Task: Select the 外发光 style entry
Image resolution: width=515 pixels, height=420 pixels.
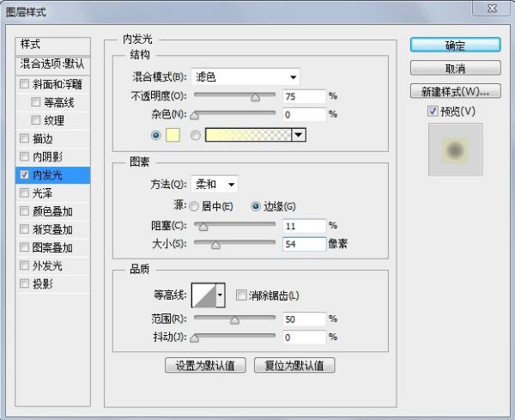Action: 47,265
